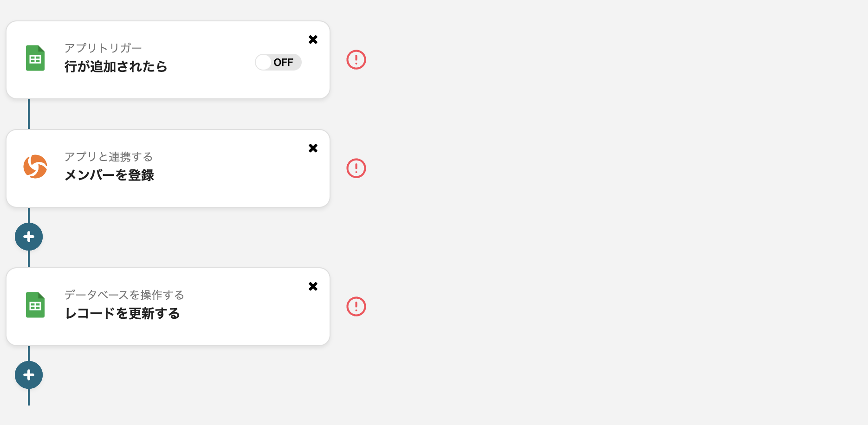Click the error warning icon beside レコードを更新する
This screenshot has height=425, width=868.
coord(356,307)
